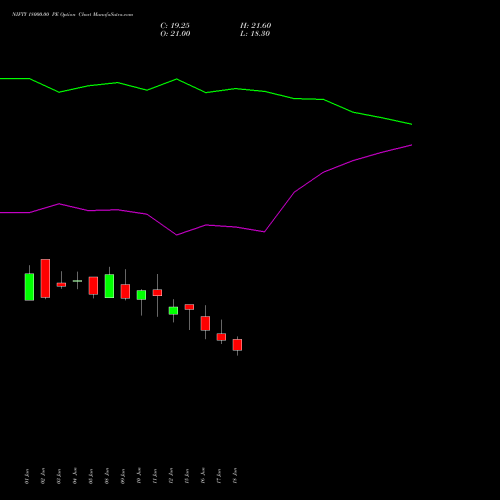Viewport: 500px width, 500px height.
Task: Click the last red candle above date 18
Action: [x=237, y=345]
